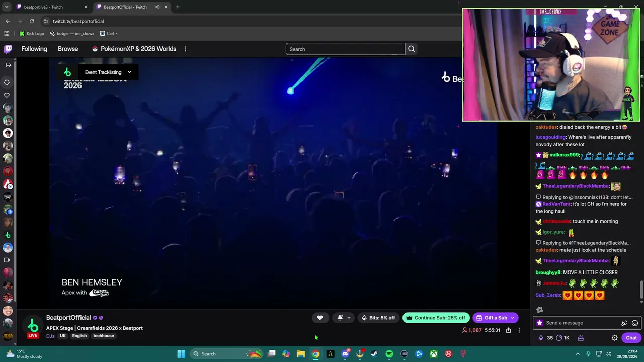Open the Following page
Screen dimensions: 644x362
coord(34,49)
